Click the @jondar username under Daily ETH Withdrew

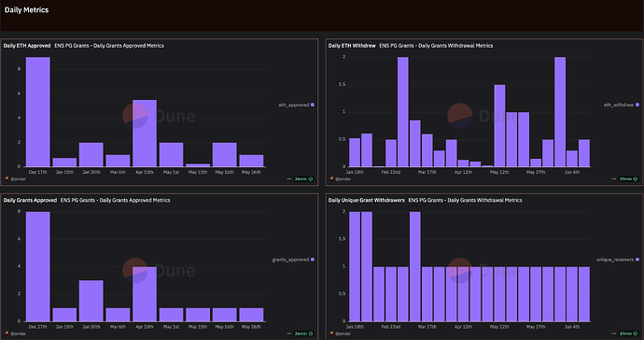(343, 178)
